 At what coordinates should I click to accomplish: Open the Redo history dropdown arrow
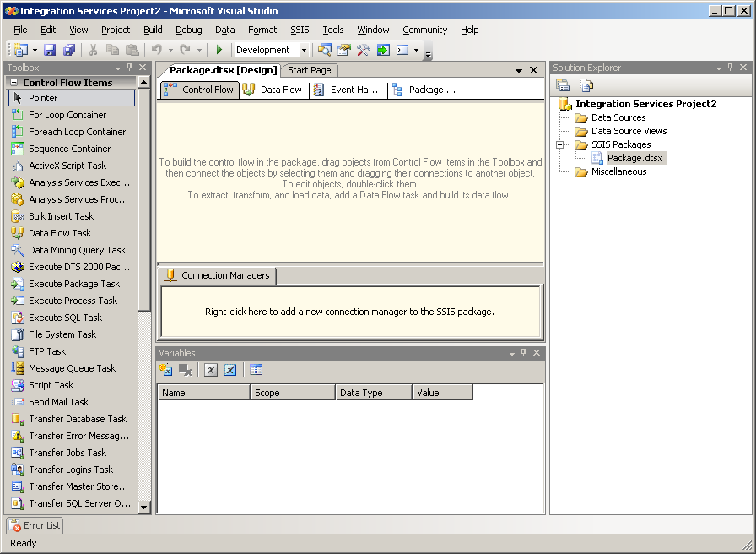click(198, 50)
